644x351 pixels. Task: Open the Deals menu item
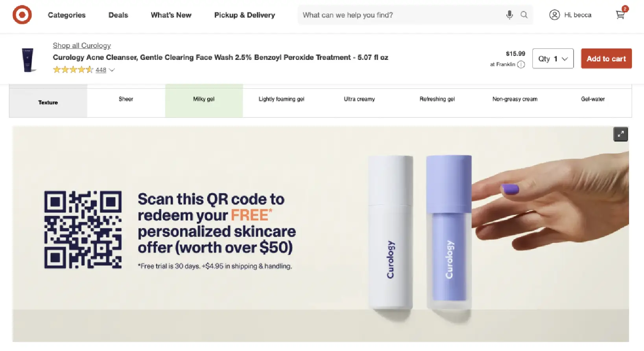118,15
